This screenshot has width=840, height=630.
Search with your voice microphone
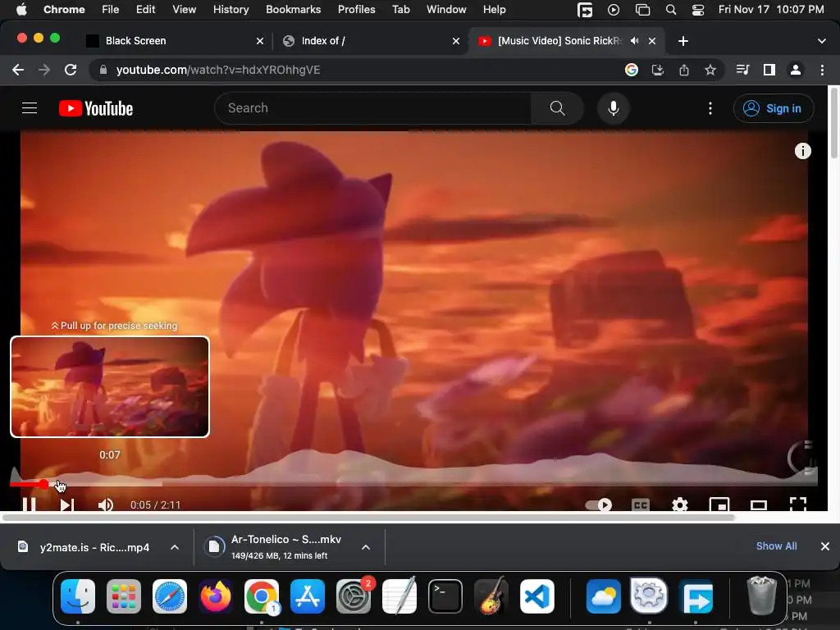click(614, 108)
